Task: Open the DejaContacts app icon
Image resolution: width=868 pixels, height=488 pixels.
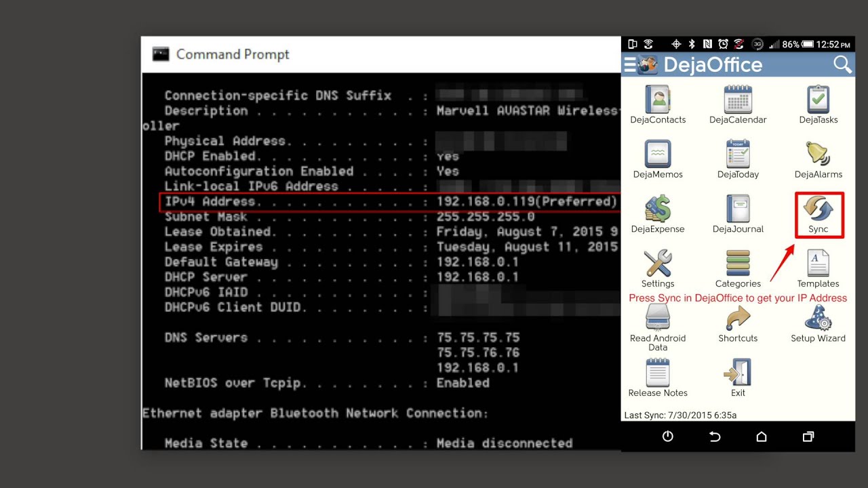Action: click(658, 100)
